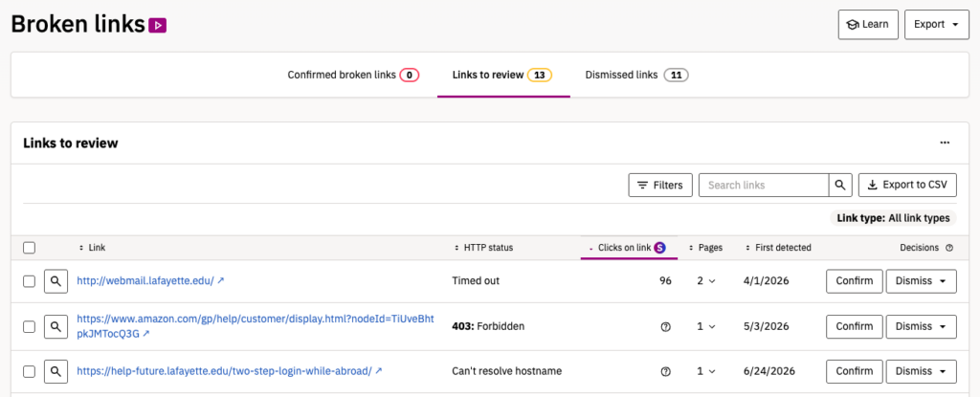This screenshot has height=397, width=980.
Task: Sort by Pages column header
Action: [705, 248]
